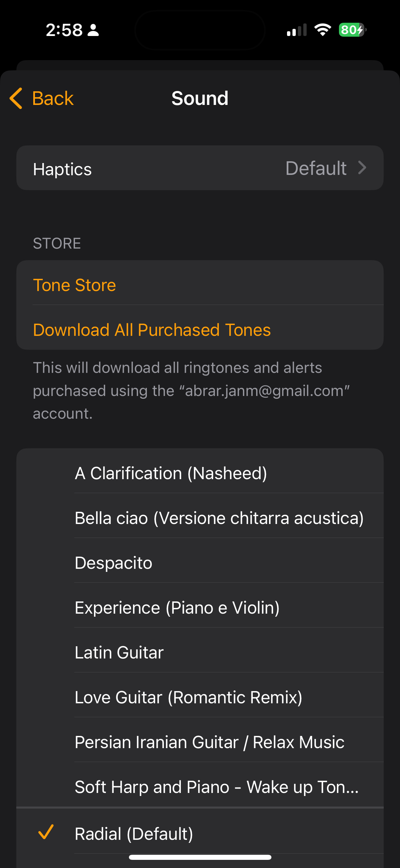Tap the battery indicator icon

(353, 30)
